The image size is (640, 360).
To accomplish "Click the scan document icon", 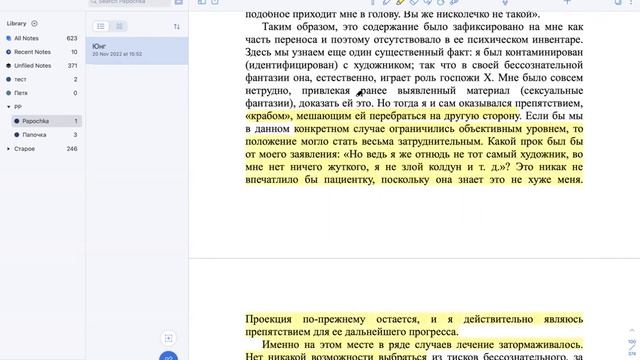I will [169, 338].
